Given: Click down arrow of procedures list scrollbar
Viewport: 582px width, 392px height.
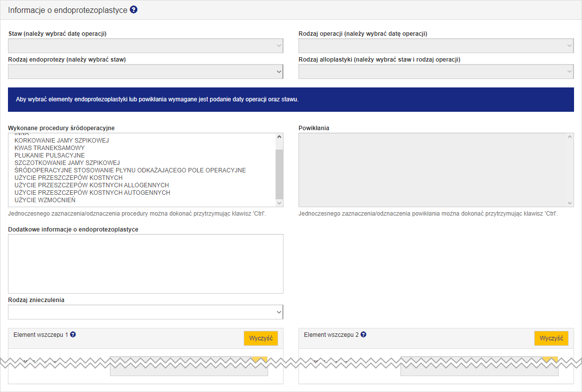Looking at the screenshot, I should click(279, 203).
